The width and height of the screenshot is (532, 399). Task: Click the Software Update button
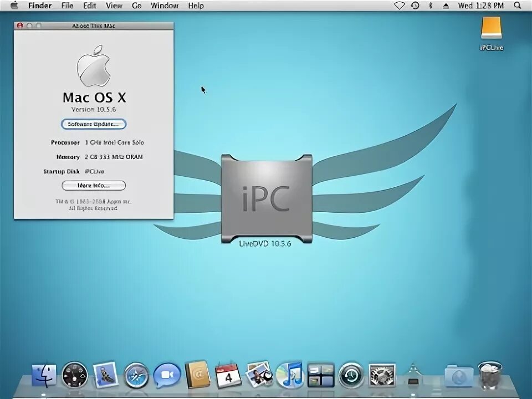94,124
